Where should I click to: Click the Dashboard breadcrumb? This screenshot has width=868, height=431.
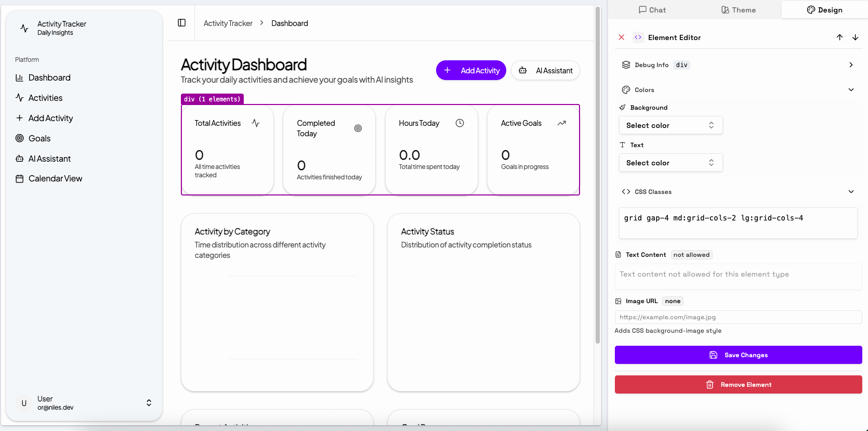290,23
